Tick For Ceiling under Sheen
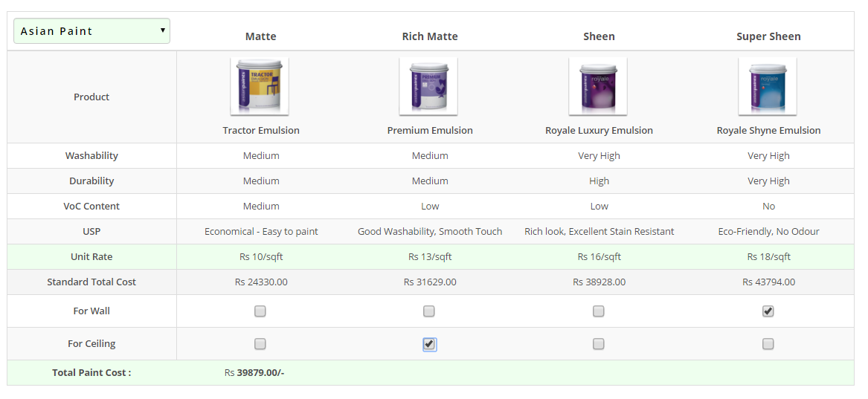The image size is (868, 399). pyautogui.click(x=599, y=344)
